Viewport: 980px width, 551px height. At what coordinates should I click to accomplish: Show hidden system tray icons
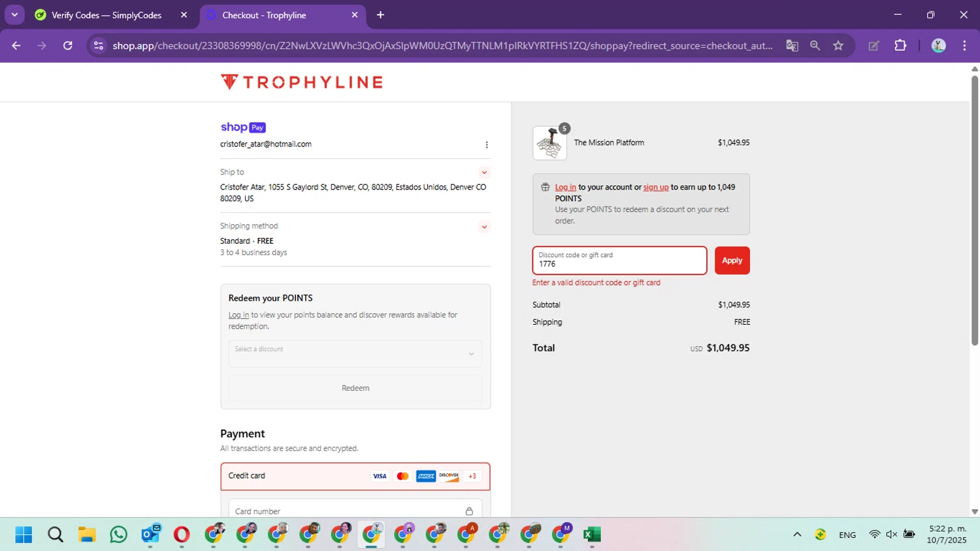coord(797,535)
